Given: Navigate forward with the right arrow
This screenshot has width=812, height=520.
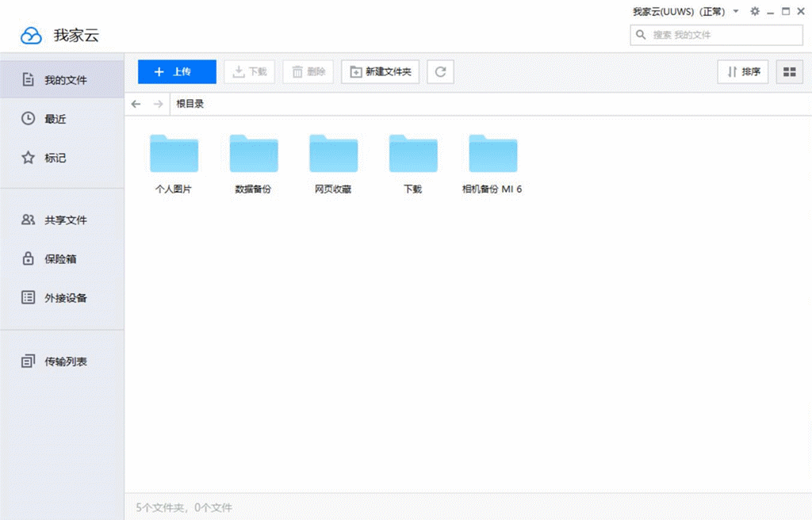Looking at the screenshot, I should pyautogui.click(x=158, y=104).
